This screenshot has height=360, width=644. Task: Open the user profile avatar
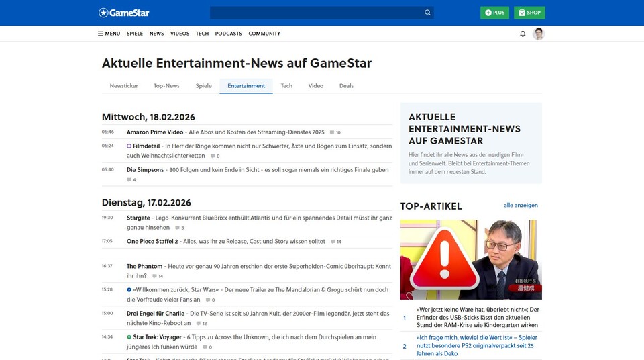point(538,34)
